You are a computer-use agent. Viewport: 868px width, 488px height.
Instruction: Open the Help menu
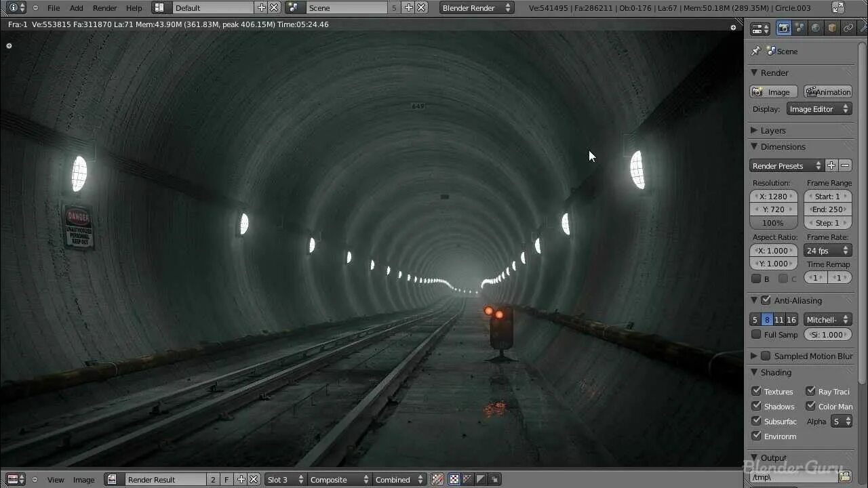[134, 7]
